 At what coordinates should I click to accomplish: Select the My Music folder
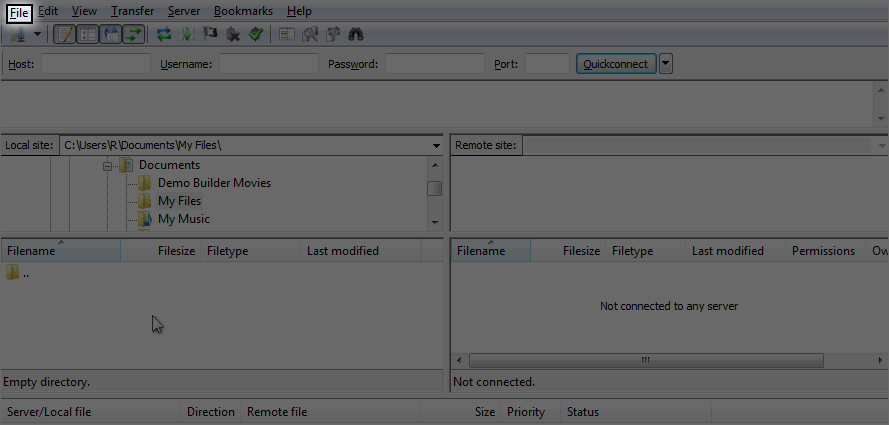click(184, 219)
